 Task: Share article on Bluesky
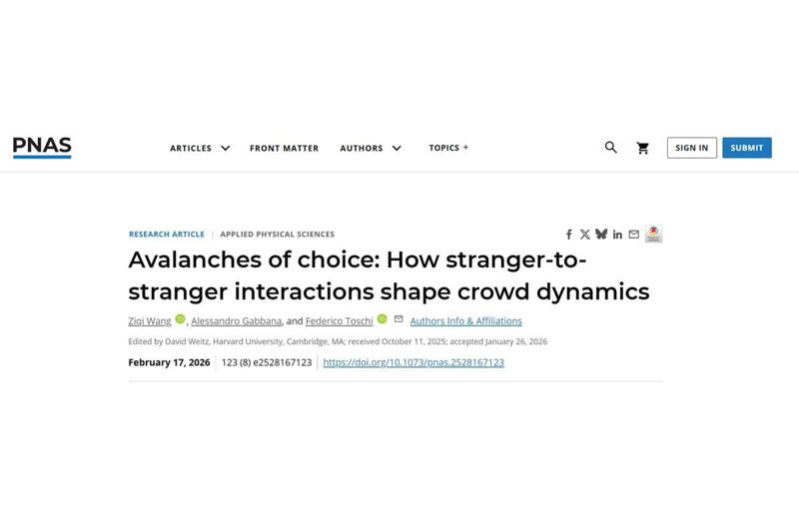[x=601, y=235]
